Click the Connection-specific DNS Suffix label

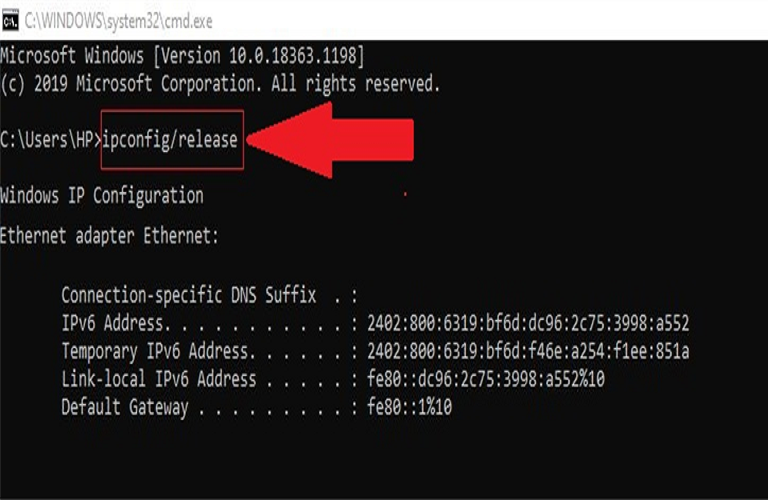point(188,295)
